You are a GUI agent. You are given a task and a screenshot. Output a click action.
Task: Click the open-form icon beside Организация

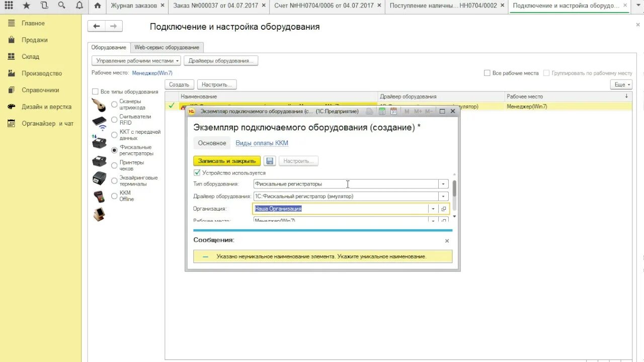444,209
